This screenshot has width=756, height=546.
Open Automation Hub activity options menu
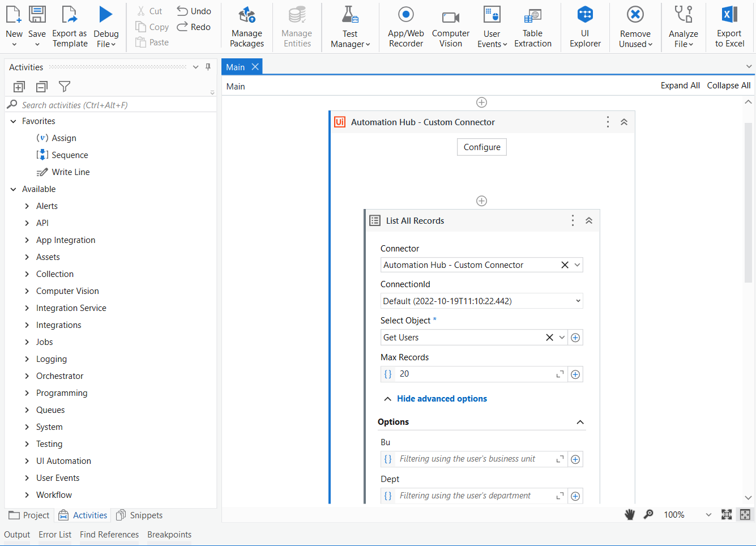(x=608, y=122)
